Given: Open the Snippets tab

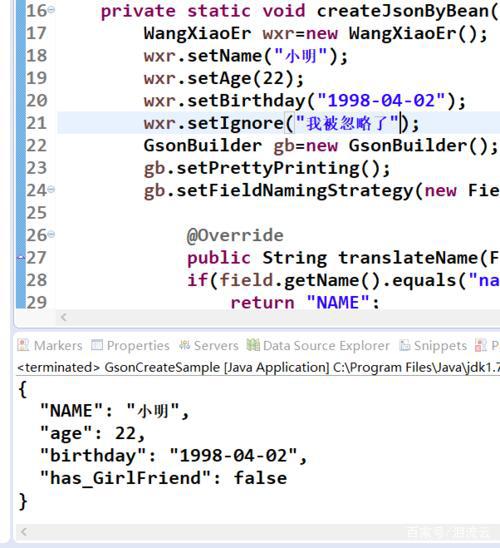Looking at the screenshot, I should click(433, 346).
